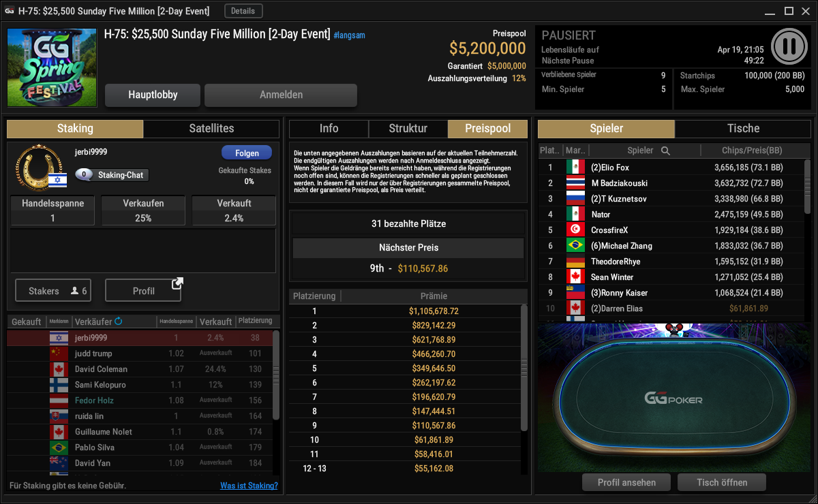Image resolution: width=818 pixels, height=504 pixels.
Task: Open the 'Was ist Staking?' link
Action: pyautogui.click(x=249, y=486)
